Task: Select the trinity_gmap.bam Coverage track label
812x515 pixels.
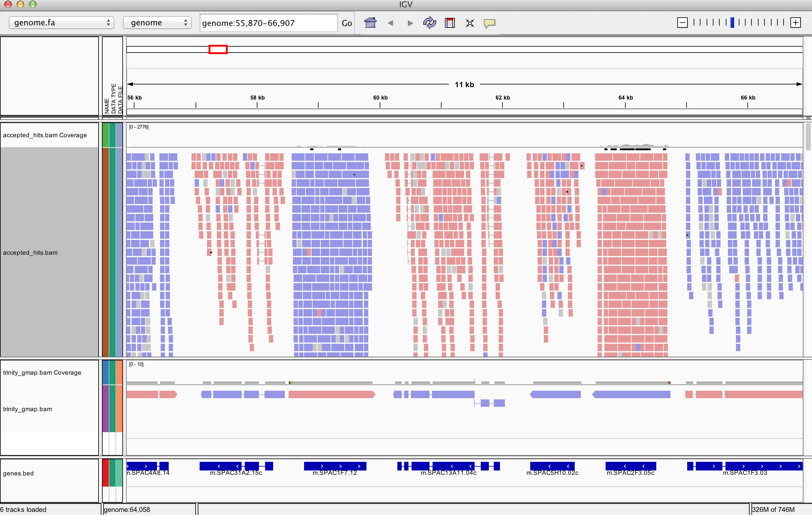Action: coord(42,372)
